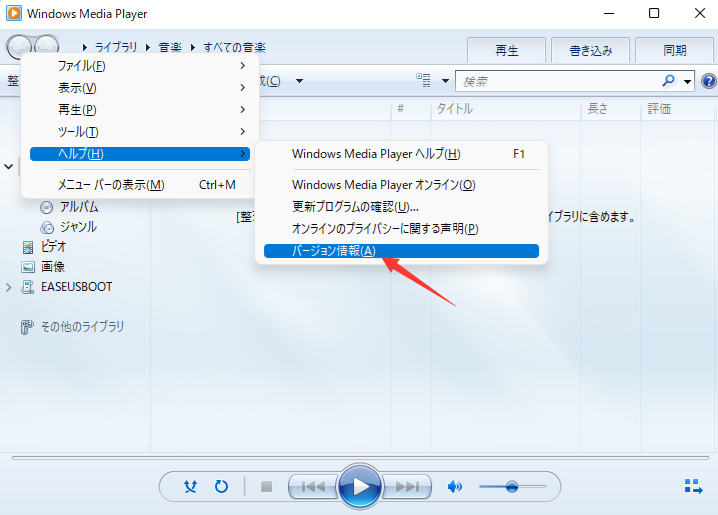Image resolution: width=718 pixels, height=515 pixels.
Task: Stop playback with the square button
Action: tap(266, 486)
